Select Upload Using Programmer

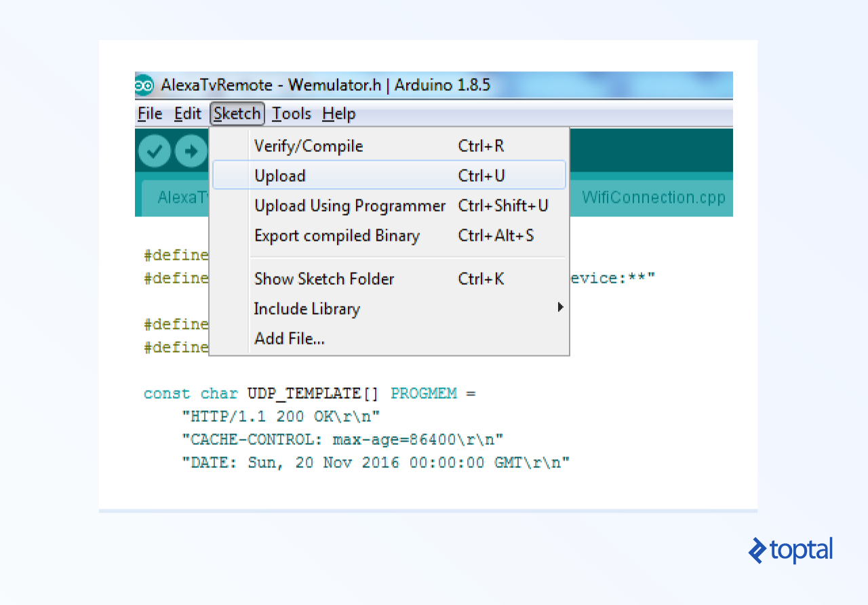pos(350,205)
